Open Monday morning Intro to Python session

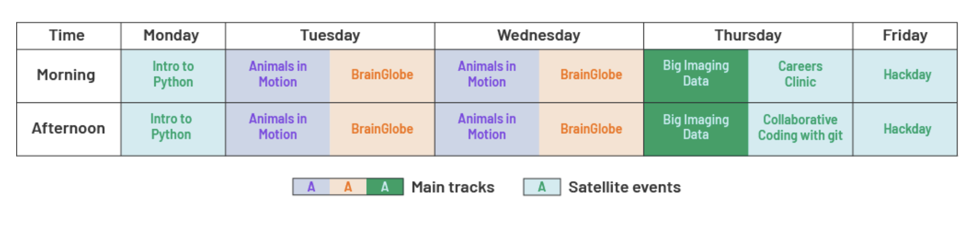coord(173,75)
